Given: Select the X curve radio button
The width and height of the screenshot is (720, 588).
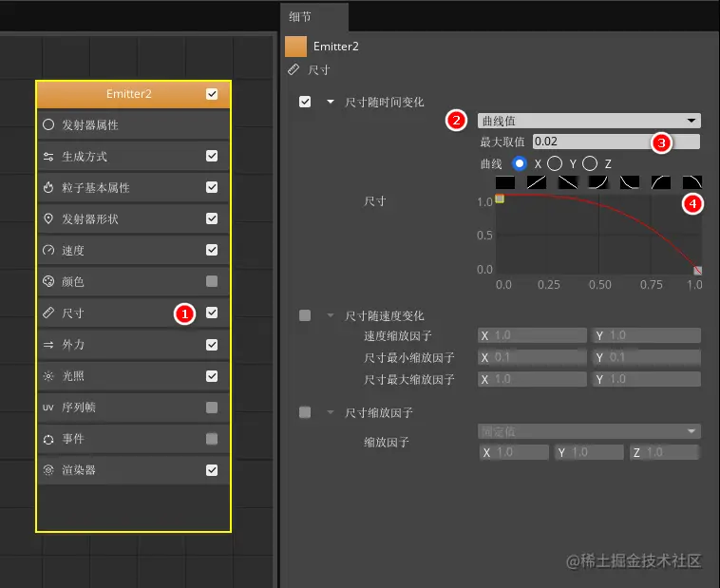Looking at the screenshot, I should tap(520, 163).
